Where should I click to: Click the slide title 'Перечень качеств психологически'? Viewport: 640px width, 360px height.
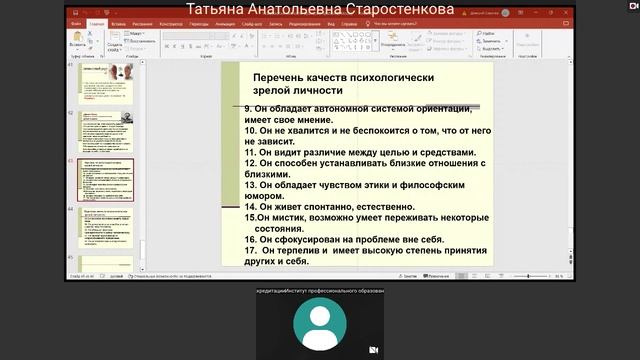point(344,78)
